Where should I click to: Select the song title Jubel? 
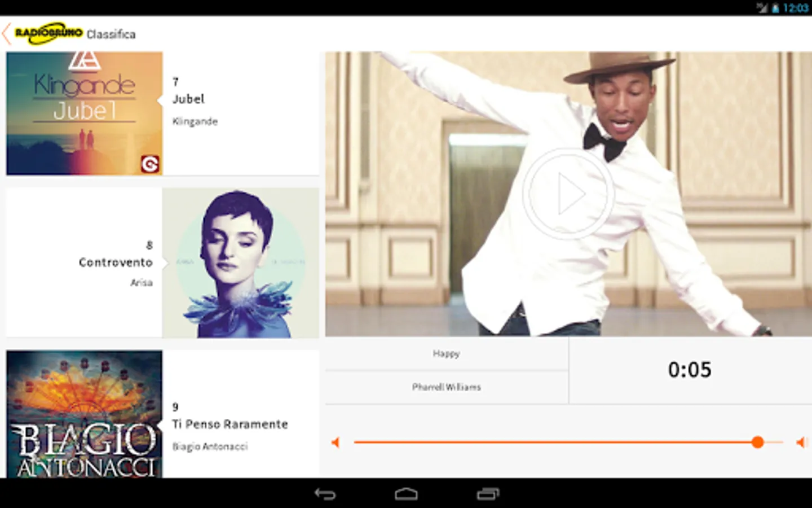tap(188, 99)
